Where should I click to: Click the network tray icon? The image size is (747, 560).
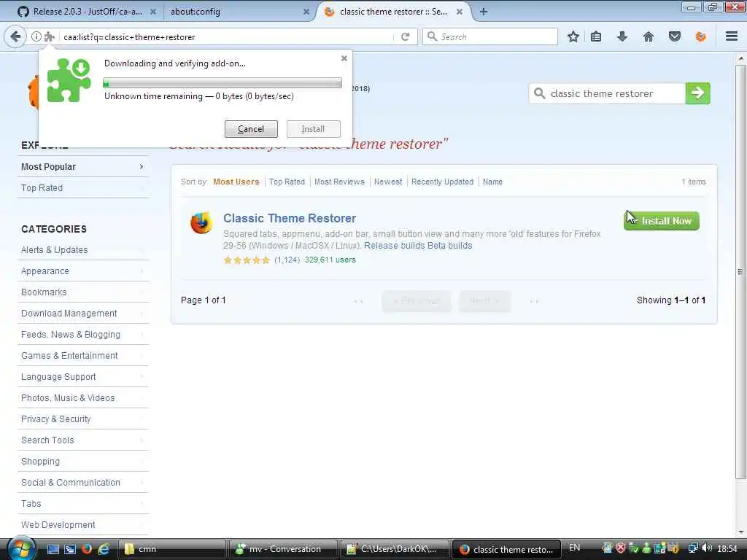click(693, 548)
